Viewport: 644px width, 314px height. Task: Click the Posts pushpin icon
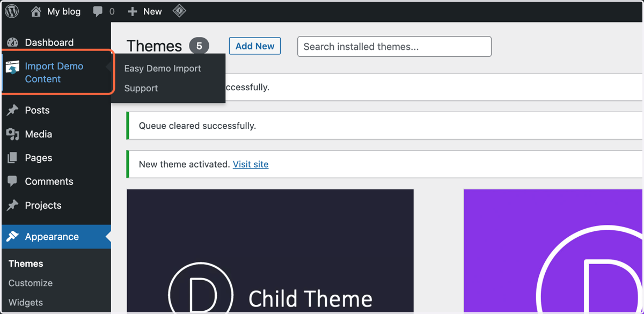click(x=13, y=110)
